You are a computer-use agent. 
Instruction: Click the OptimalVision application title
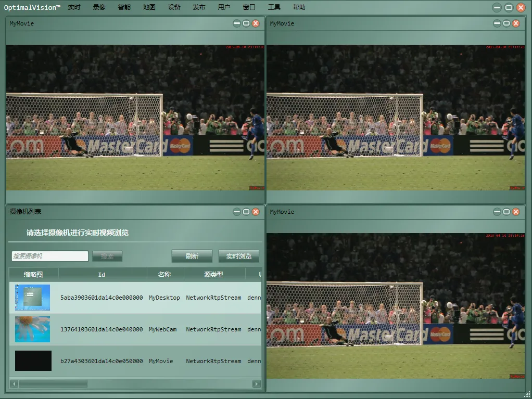point(32,7)
